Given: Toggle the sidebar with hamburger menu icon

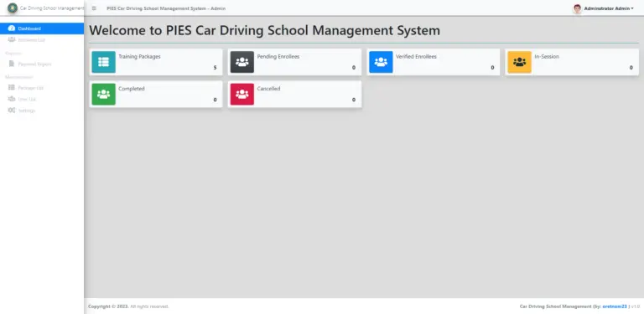Looking at the screenshot, I should (x=94, y=8).
